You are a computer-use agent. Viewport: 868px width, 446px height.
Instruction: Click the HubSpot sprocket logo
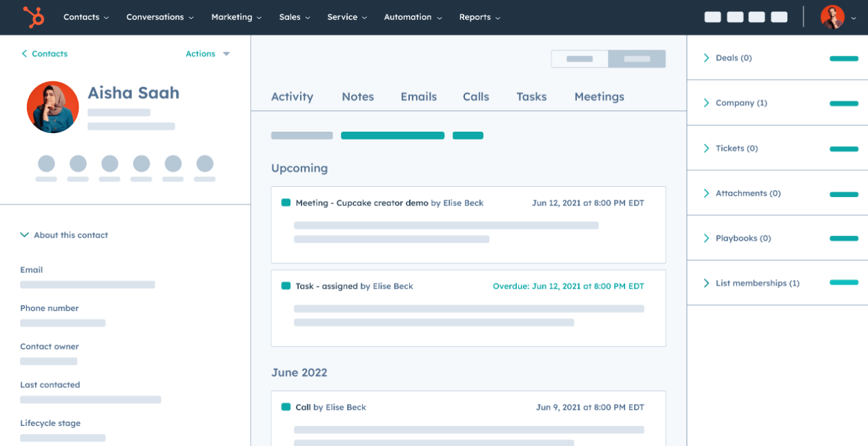click(32, 17)
